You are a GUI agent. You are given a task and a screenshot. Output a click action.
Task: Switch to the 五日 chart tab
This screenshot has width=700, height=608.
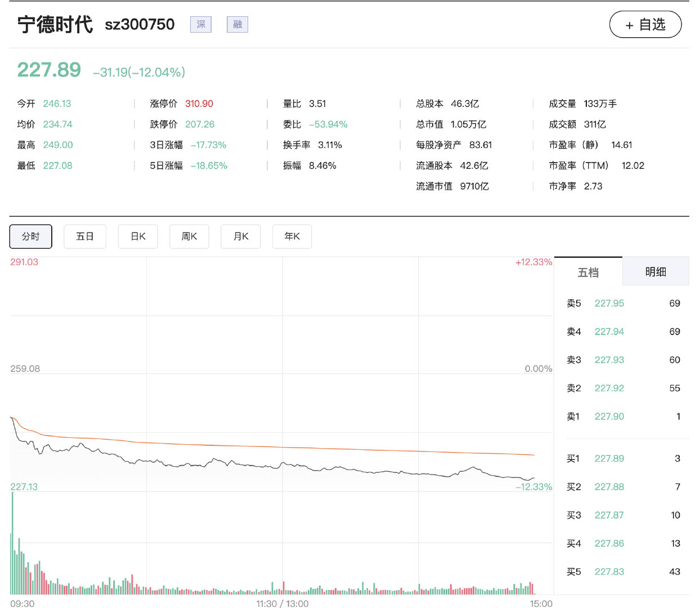tap(85, 236)
